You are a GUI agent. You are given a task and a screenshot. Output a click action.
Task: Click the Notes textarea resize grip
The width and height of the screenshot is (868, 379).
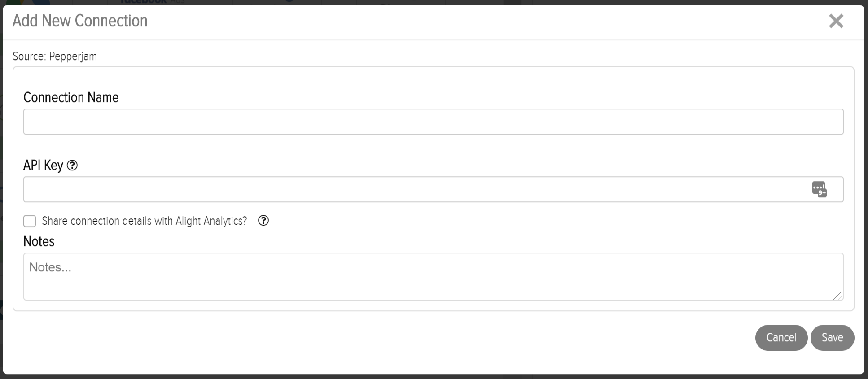tap(838, 295)
